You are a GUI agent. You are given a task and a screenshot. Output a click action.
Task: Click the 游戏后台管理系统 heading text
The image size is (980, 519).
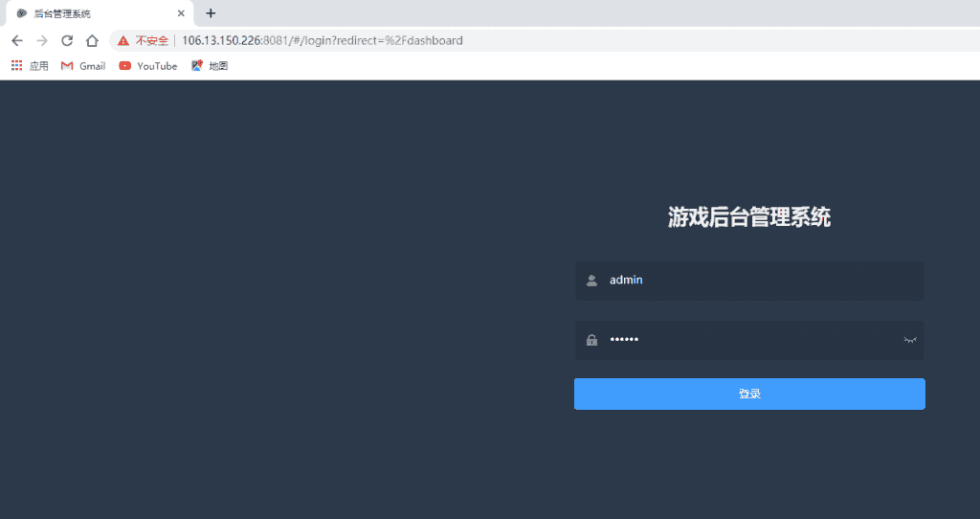pyautogui.click(x=748, y=217)
